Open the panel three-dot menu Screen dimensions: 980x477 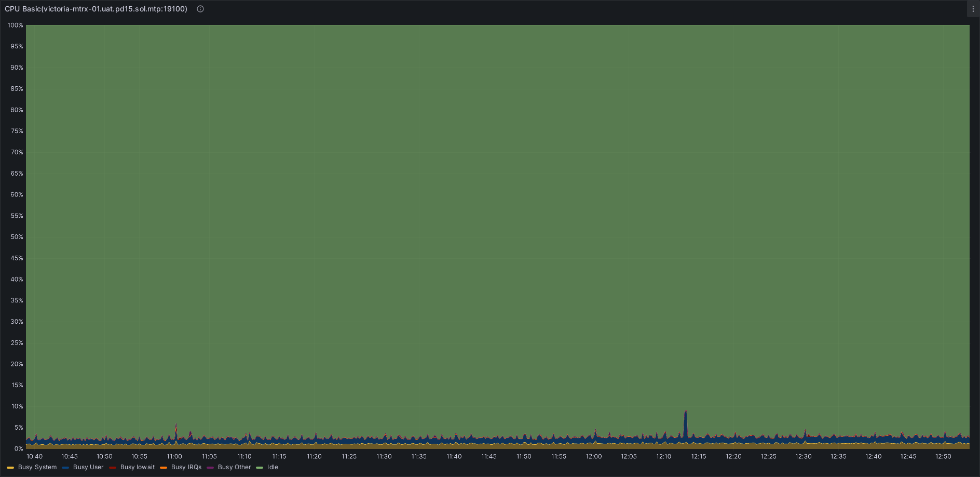[973, 9]
